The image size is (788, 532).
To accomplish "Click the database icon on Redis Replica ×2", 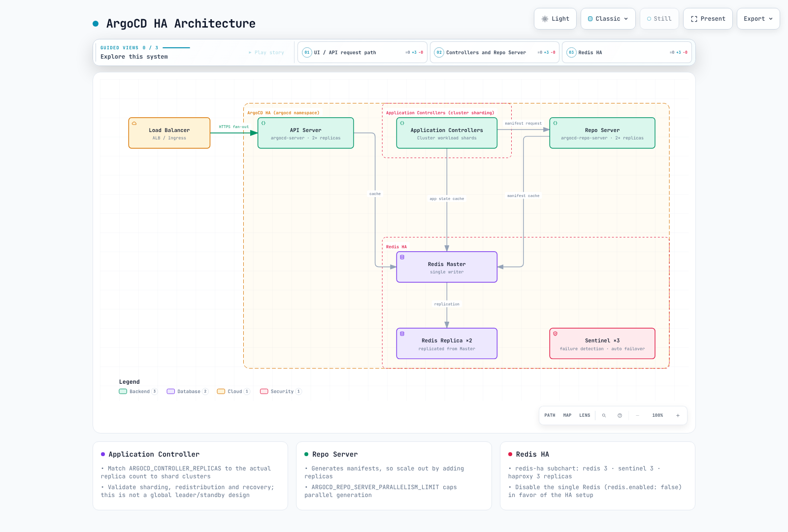I will tap(402, 333).
